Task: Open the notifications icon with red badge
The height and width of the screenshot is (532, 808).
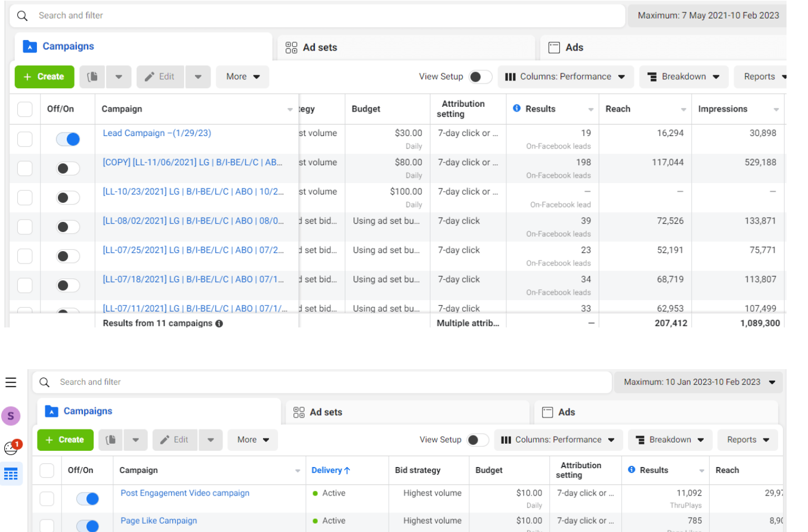Action: click(11, 447)
